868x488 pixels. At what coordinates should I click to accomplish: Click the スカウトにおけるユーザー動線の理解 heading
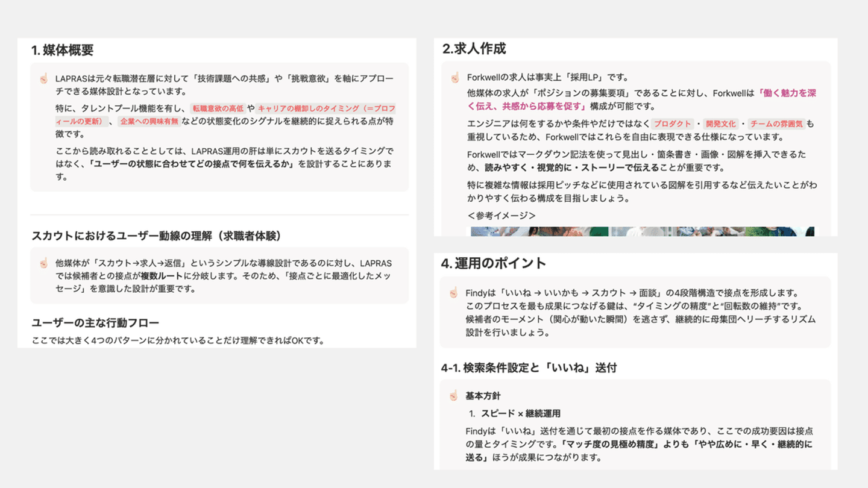tap(157, 236)
